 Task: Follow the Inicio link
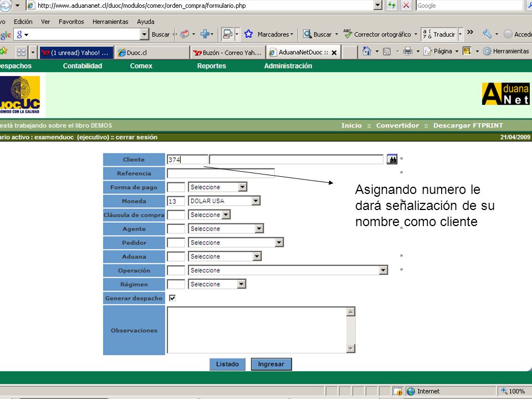point(351,126)
